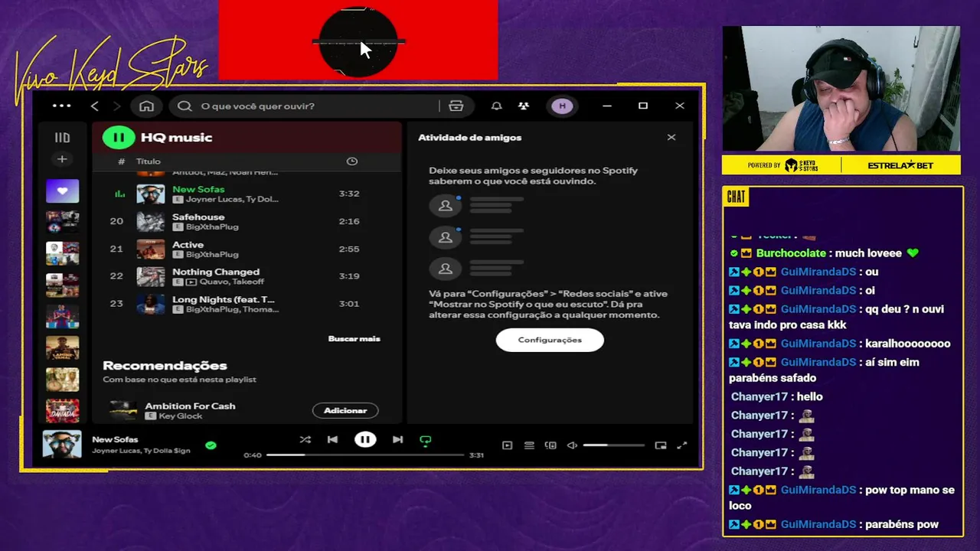The image size is (980, 551).
Task: Open artist link Quavo, Takeoff
Action: click(232, 282)
